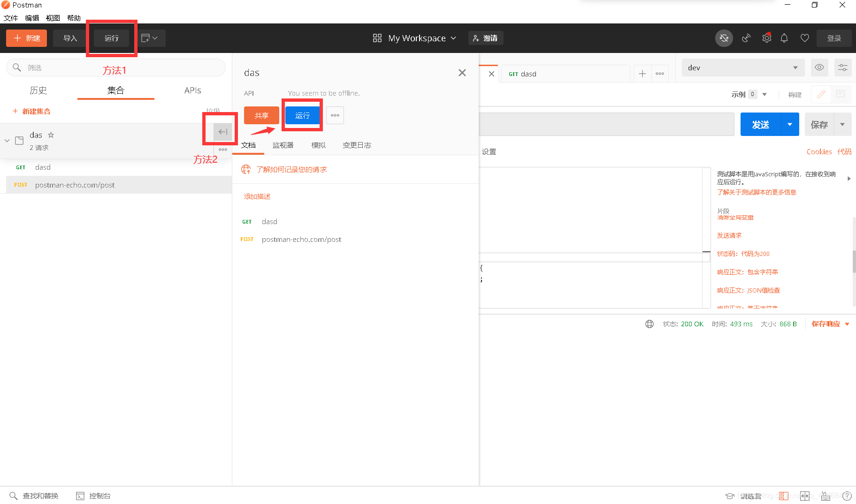Insert the 发送请求 snippet

(729, 235)
